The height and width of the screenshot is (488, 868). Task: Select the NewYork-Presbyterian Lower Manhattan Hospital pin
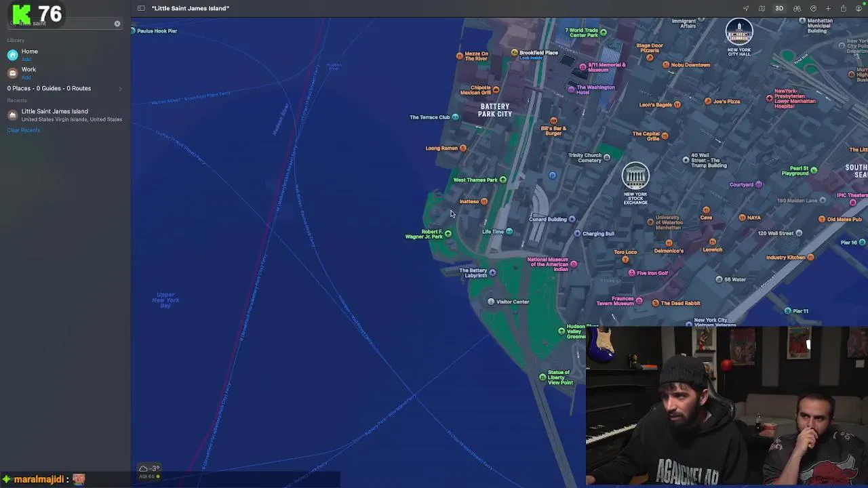pos(770,98)
